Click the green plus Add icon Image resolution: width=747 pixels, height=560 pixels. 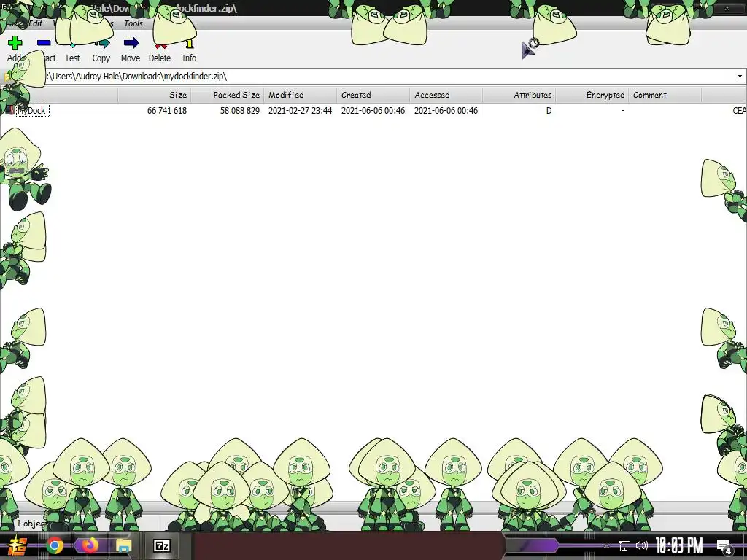point(15,43)
